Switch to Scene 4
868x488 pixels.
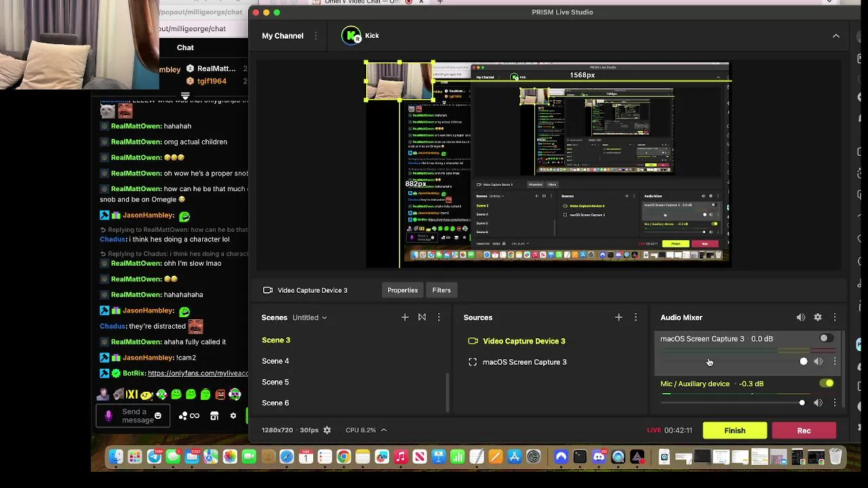[275, 361]
